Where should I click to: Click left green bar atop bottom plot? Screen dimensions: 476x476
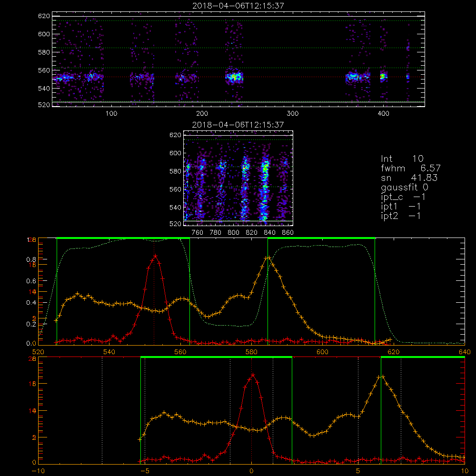point(216,357)
